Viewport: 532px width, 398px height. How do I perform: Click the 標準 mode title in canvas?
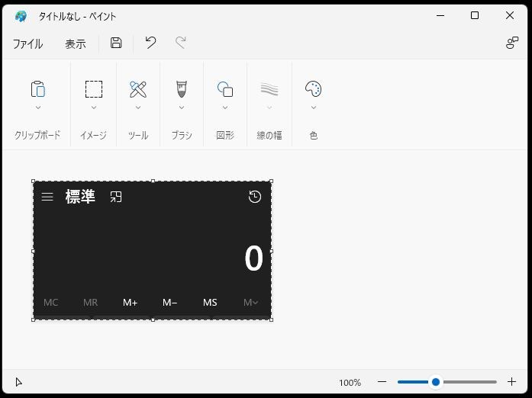click(80, 197)
